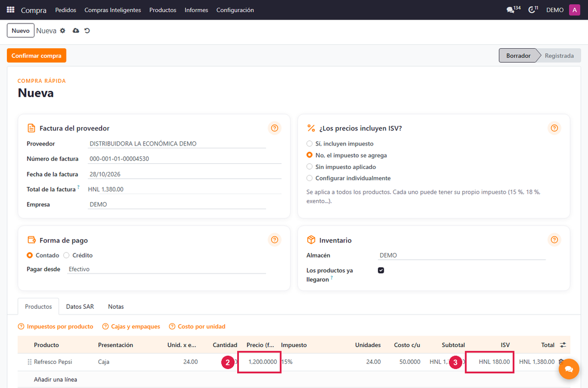Click 15% tax cell
The width and height of the screenshot is (588, 388).
pyautogui.click(x=287, y=362)
